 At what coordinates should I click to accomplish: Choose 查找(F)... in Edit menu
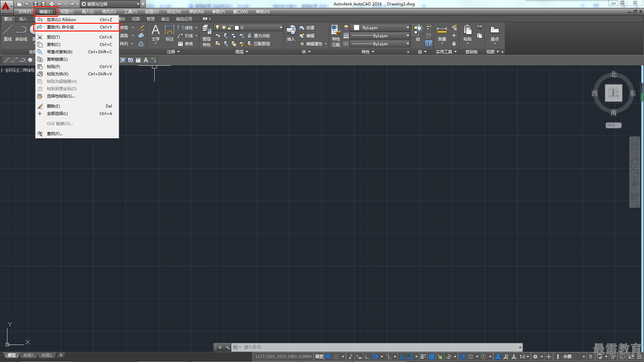click(x=77, y=134)
